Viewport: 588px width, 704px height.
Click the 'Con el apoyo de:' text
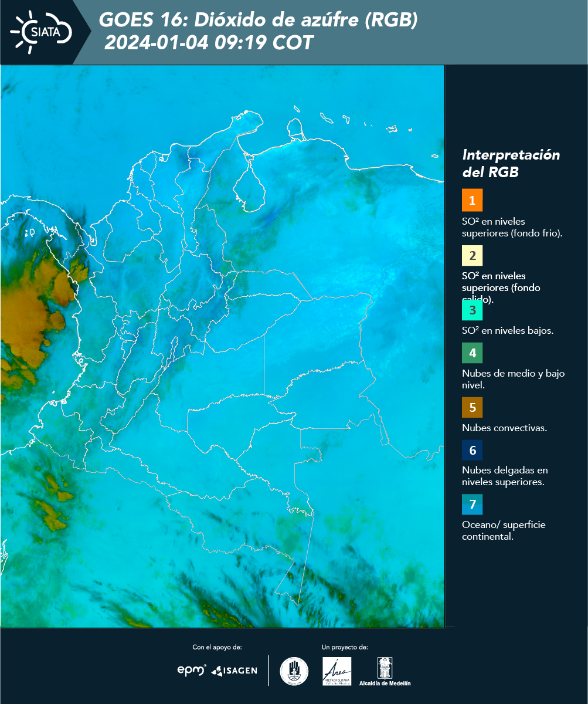[217, 647]
